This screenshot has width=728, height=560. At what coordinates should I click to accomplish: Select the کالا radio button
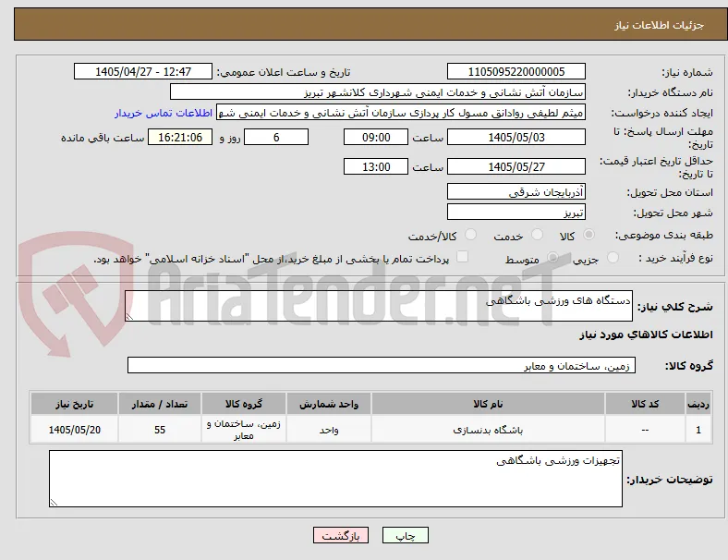pos(588,235)
